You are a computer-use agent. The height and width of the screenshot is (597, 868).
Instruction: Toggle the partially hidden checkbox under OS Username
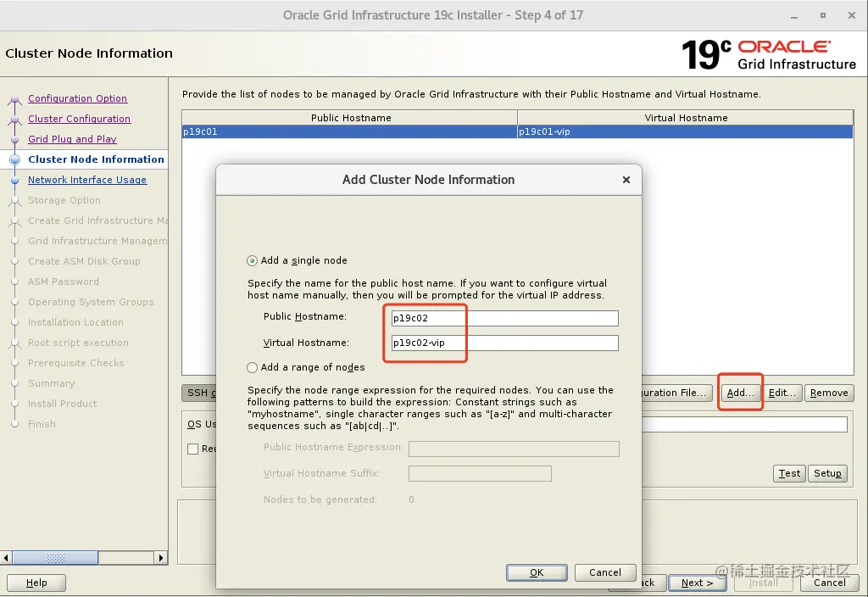(192, 449)
